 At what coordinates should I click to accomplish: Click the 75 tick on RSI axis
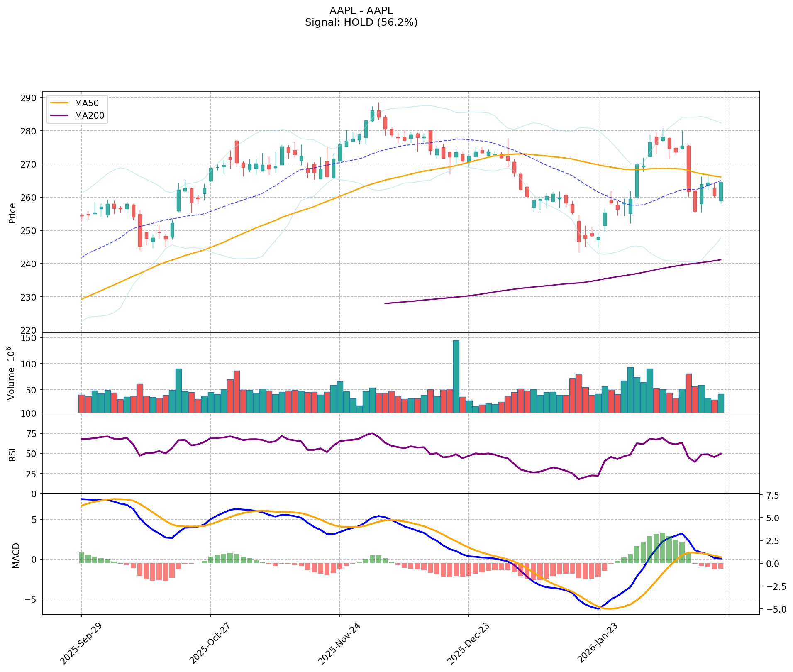(x=31, y=434)
